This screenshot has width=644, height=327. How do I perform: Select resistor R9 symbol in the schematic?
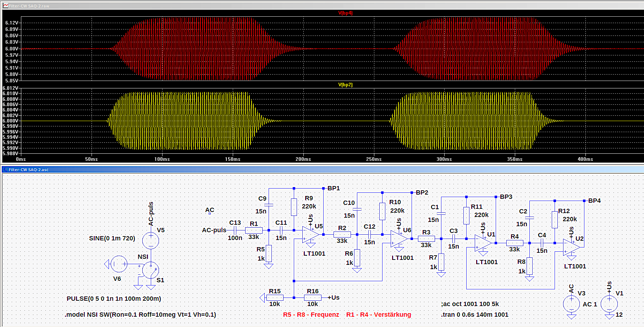pyautogui.click(x=294, y=207)
